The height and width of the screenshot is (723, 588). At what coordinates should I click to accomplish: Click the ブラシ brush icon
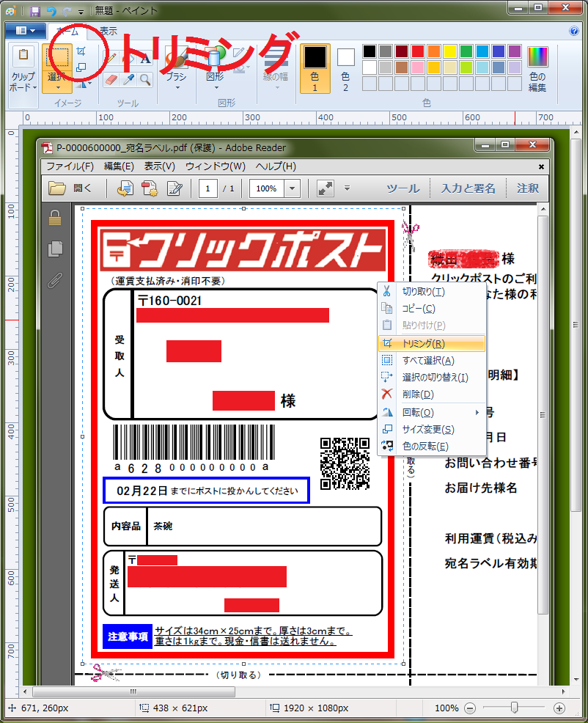pos(177,59)
